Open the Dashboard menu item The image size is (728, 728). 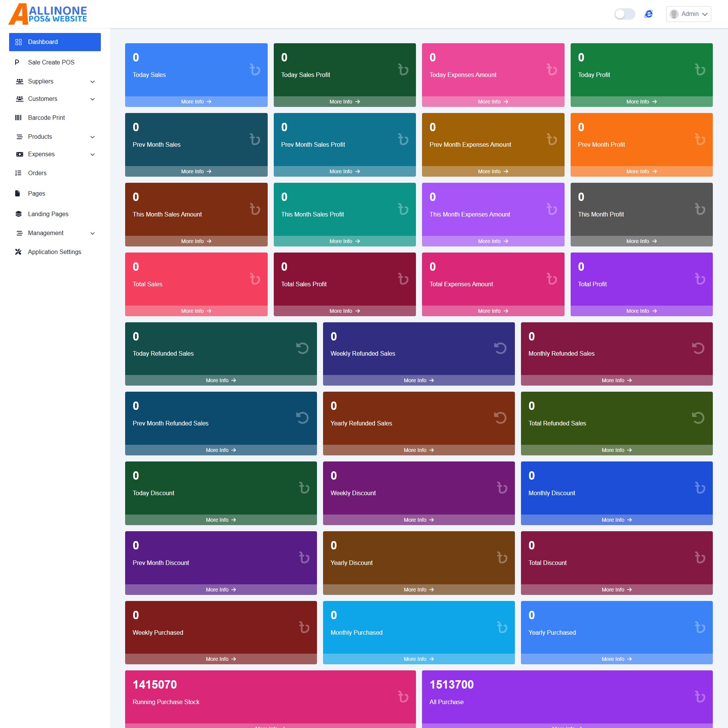coord(55,42)
